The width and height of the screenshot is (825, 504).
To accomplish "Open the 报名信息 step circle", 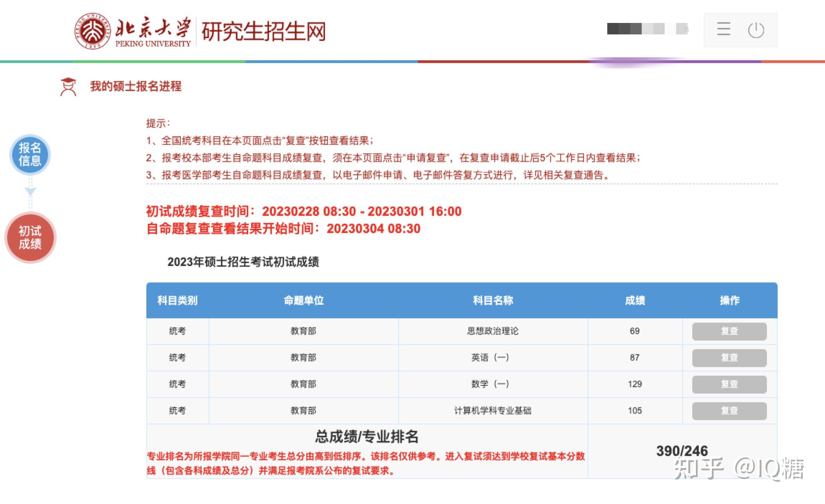I will (x=30, y=154).
